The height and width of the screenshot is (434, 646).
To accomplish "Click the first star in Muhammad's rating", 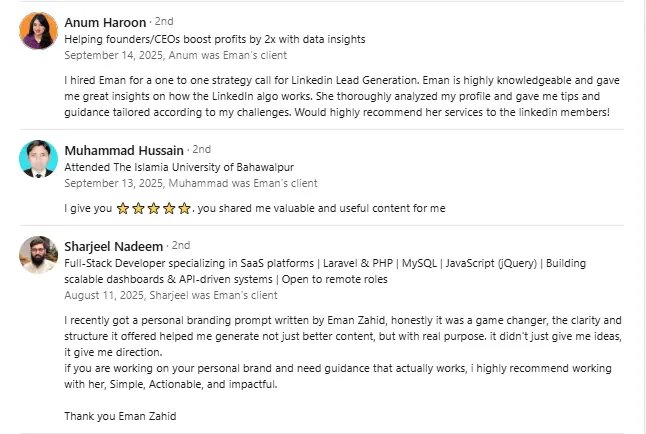I will (x=123, y=209).
